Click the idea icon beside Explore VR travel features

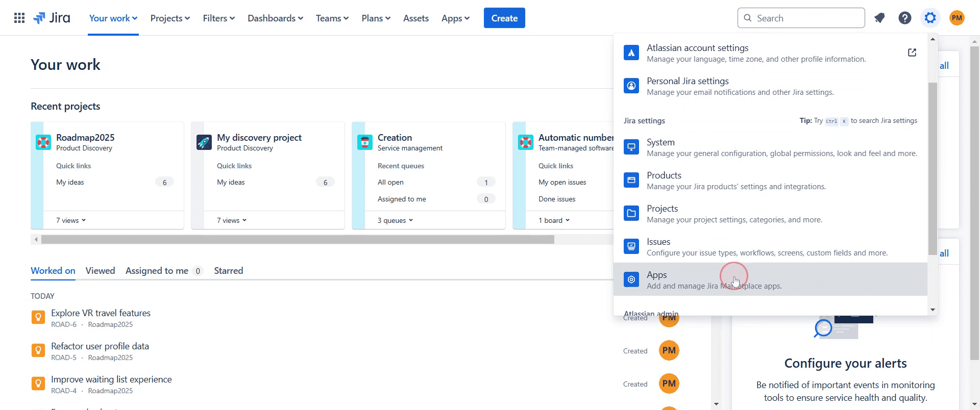pyautogui.click(x=38, y=317)
